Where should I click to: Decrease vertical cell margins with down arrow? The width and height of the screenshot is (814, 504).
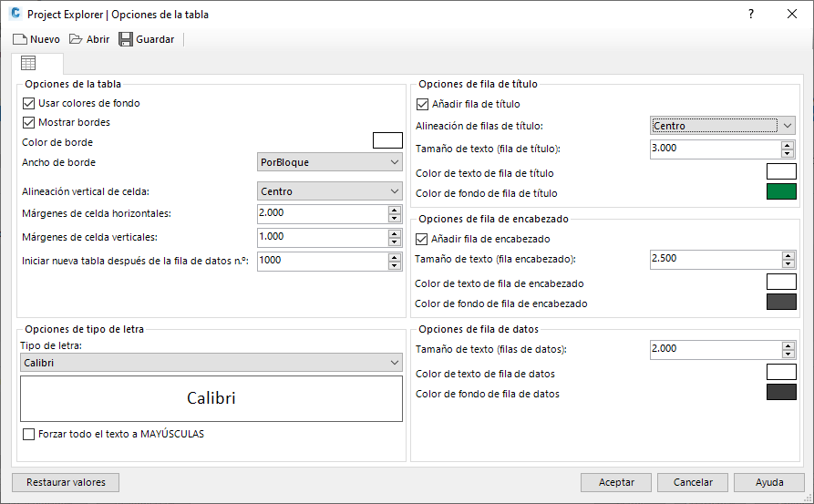point(394,242)
